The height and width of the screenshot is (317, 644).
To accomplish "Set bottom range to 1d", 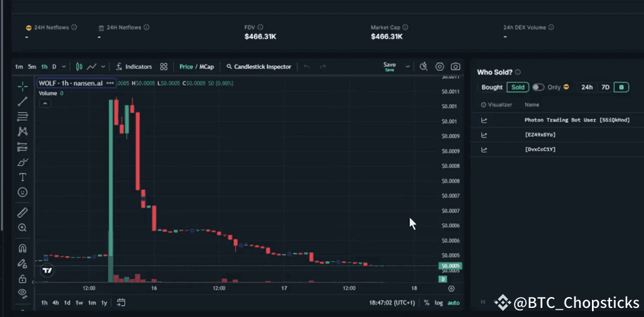I will tap(67, 303).
